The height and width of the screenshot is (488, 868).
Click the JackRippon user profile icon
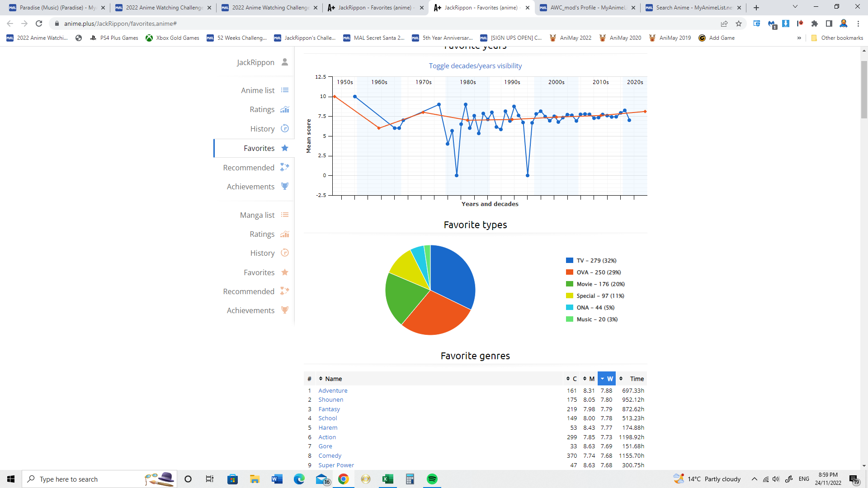click(x=284, y=62)
